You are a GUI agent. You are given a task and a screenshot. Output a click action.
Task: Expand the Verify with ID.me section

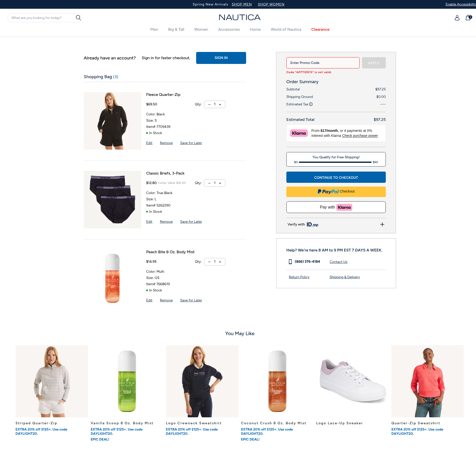click(382, 224)
